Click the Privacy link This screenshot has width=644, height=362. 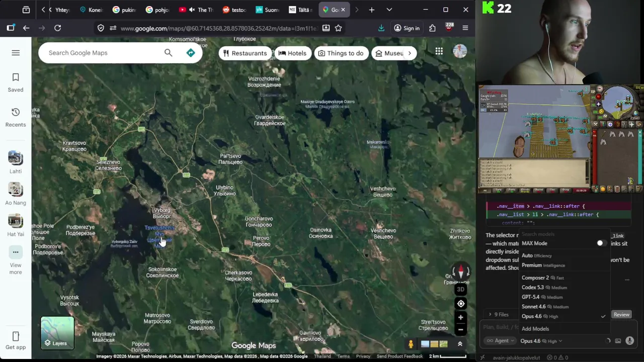363,356
